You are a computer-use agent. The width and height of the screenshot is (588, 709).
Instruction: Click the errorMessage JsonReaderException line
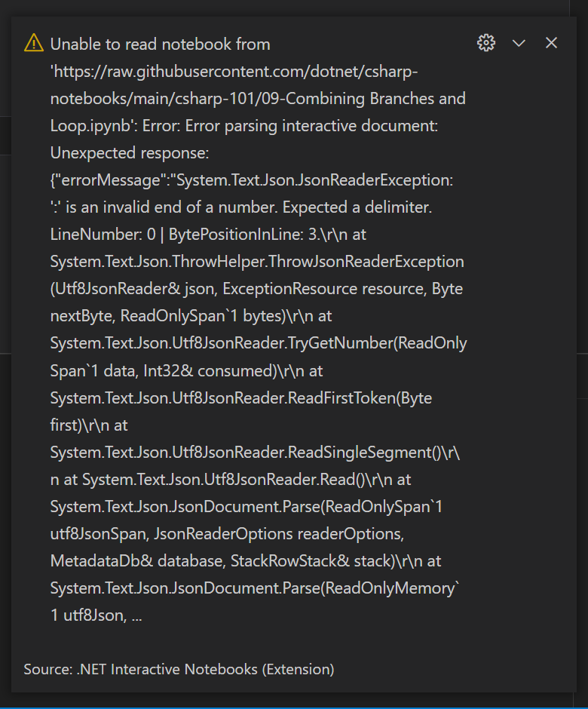(252, 180)
